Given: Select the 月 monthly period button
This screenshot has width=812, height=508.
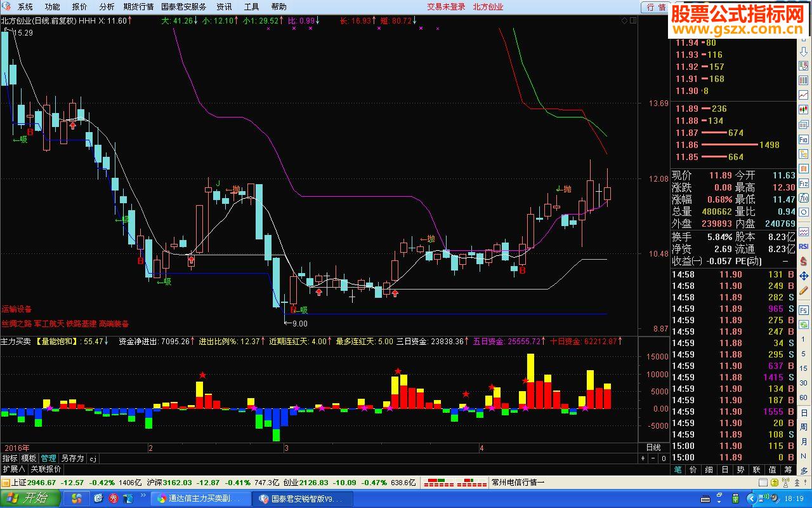Looking at the screenshot, I should point(804,442).
